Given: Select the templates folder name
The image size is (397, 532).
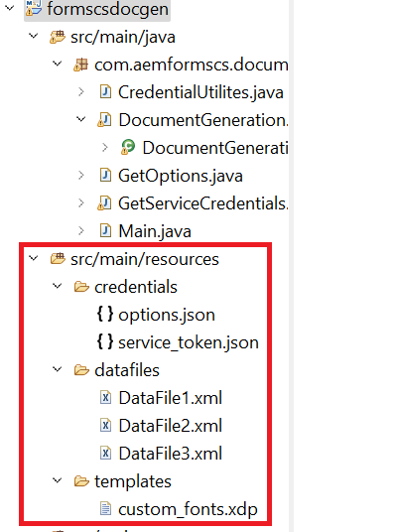Looking at the screenshot, I should (133, 481).
